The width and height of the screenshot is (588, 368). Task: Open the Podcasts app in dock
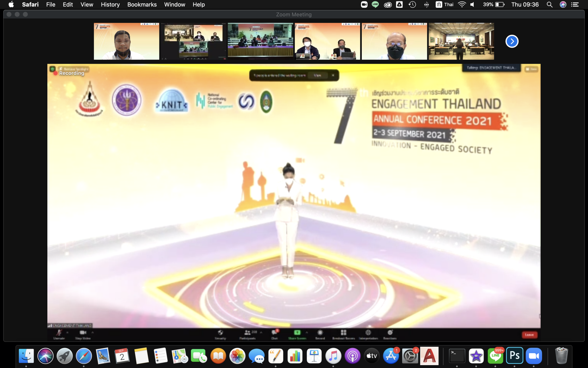[353, 356]
